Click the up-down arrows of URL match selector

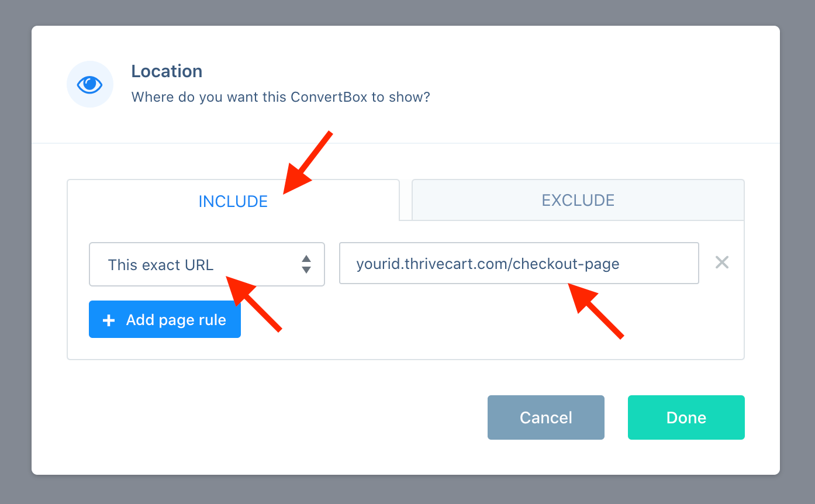point(306,264)
